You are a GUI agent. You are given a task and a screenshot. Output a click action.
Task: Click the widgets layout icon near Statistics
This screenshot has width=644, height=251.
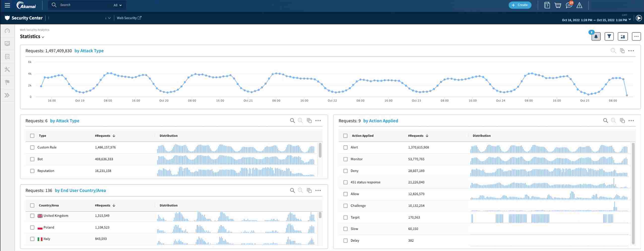[x=623, y=36]
